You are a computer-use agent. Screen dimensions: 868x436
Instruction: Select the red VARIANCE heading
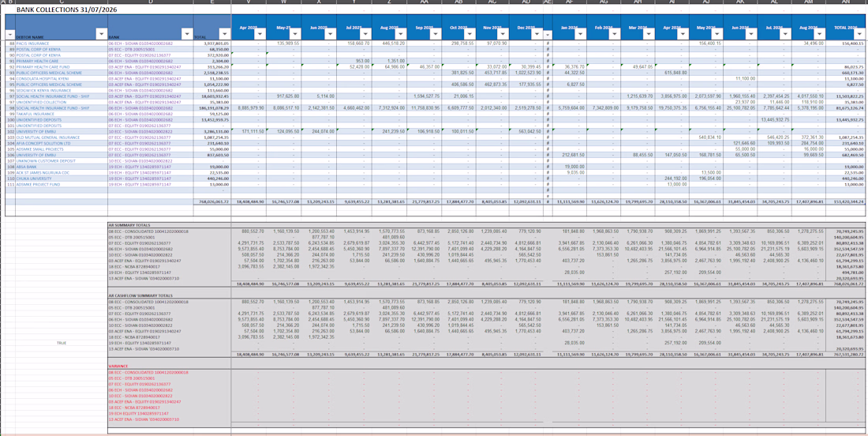coord(118,366)
